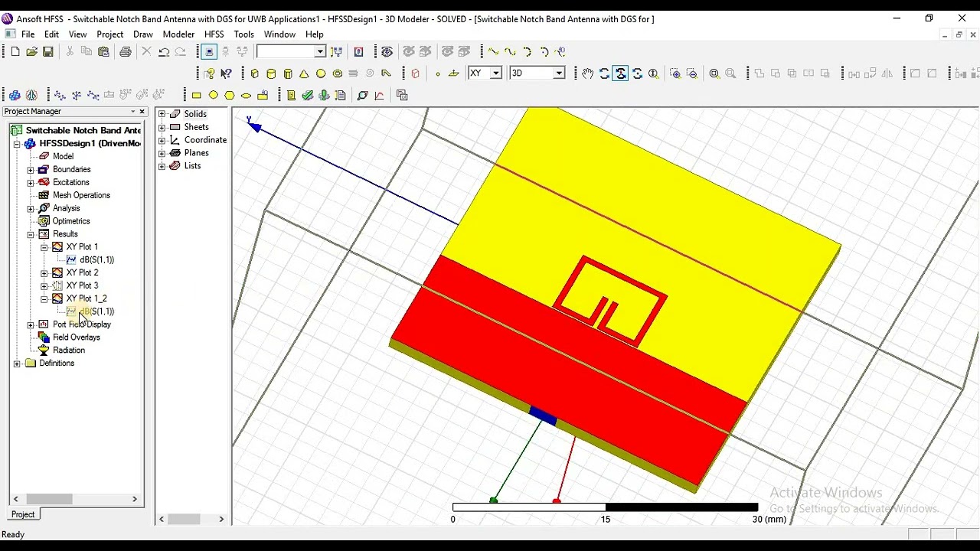This screenshot has height=551, width=980.
Task: Click the first Rotate view icon
Action: [x=604, y=73]
